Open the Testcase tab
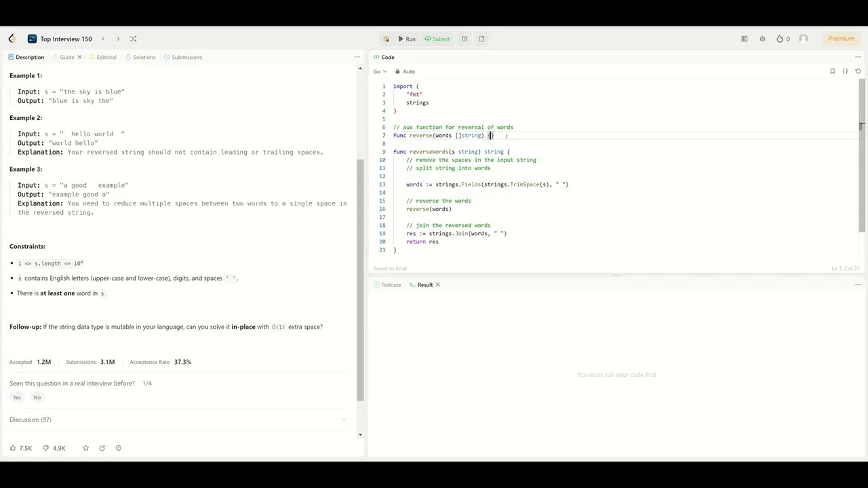 tap(388, 285)
